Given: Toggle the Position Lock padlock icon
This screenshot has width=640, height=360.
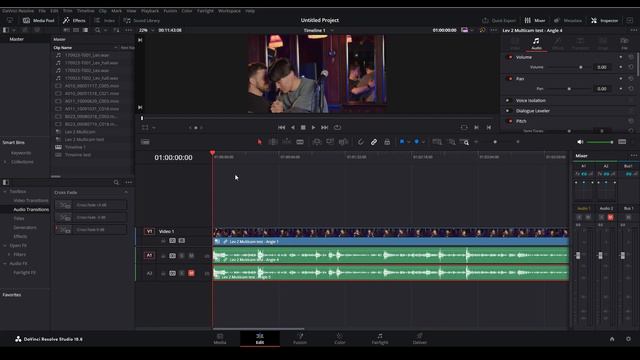Looking at the screenshot, I should tap(387, 142).
